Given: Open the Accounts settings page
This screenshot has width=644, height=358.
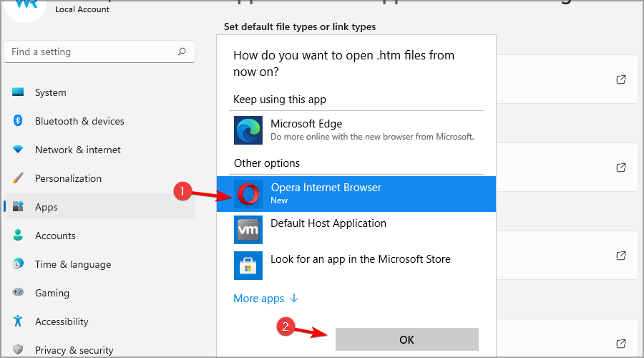Looking at the screenshot, I should (x=55, y=236).
